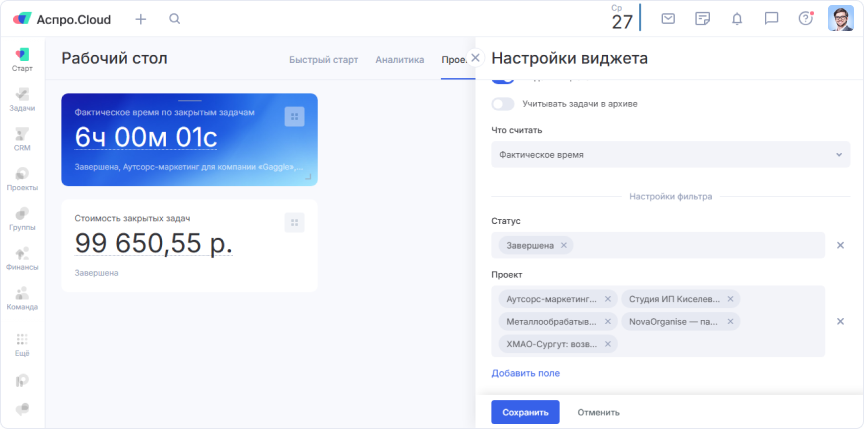Click Завершена label under cost widget
The height and width of the screenshot is (429, 864).
[x=96, y=273]
